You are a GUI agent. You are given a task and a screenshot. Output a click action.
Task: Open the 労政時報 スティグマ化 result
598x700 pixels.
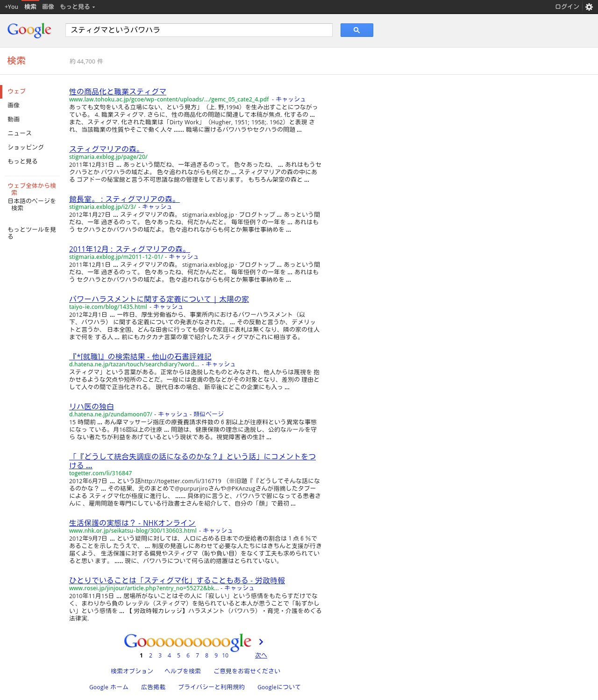tap(177, 580)
